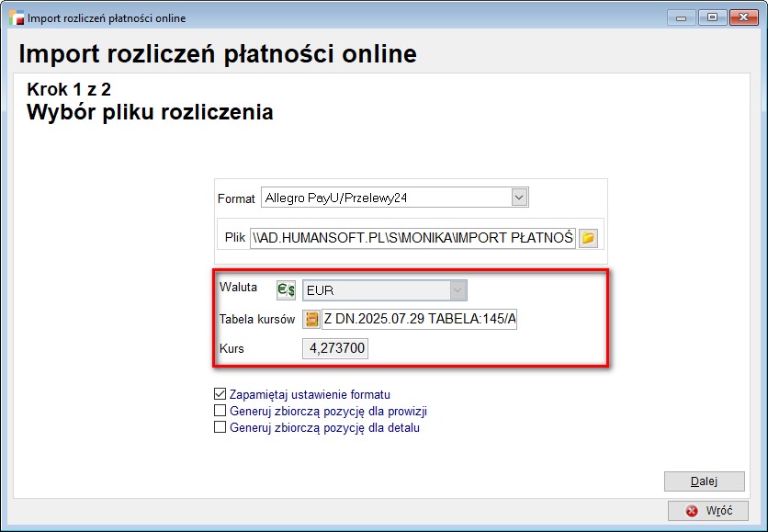The width and height of the screenshot is (768, 532).
Task: Click the 'Krok 1 z 2' step label
Action: [70, 91]
